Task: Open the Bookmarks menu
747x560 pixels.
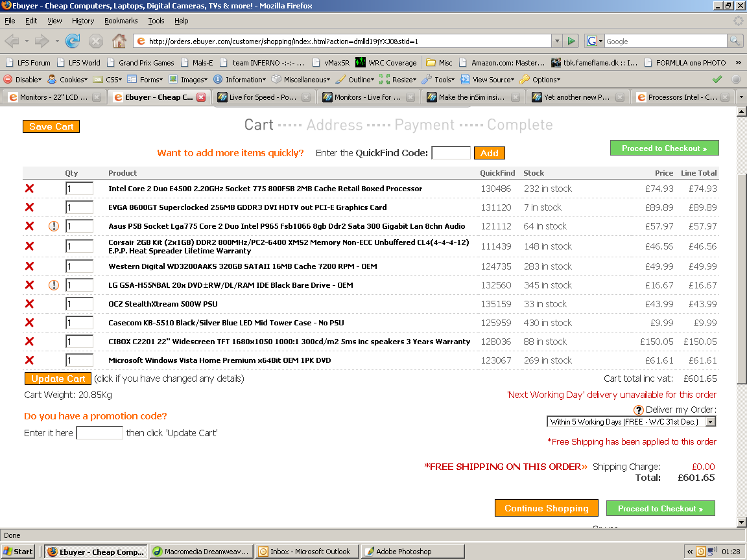Action: pyautogui.click(x=121, y=21)
